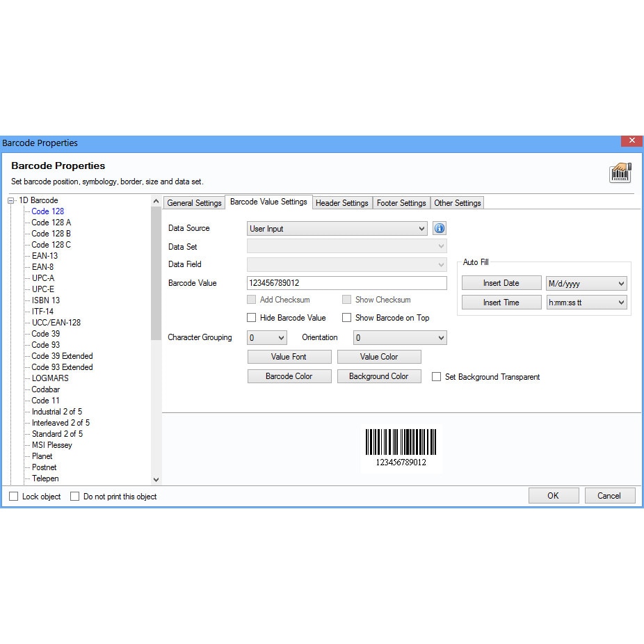This screenshot has width=644, height=644.
Task: Check the Lock object checkbox
Action: click(x=12, y=496)
